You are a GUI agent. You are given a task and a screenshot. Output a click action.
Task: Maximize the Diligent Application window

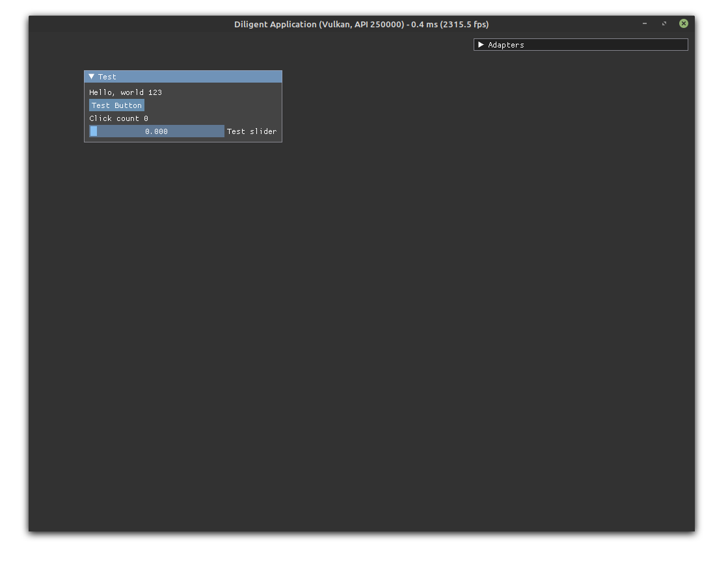(x=664, y=23)
